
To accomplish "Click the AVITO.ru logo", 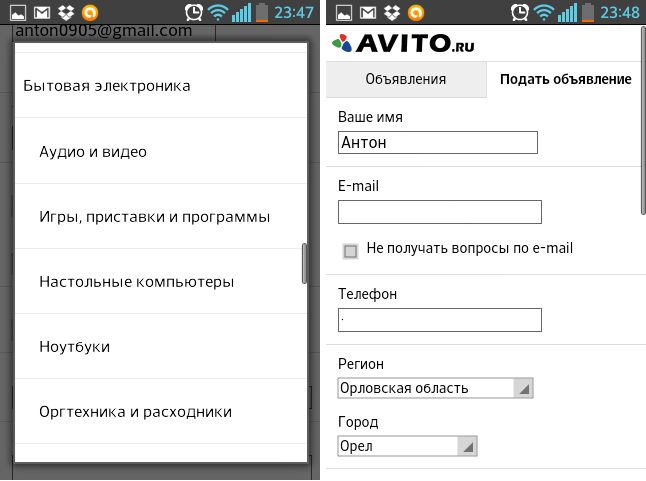I will tap(403, 43).
